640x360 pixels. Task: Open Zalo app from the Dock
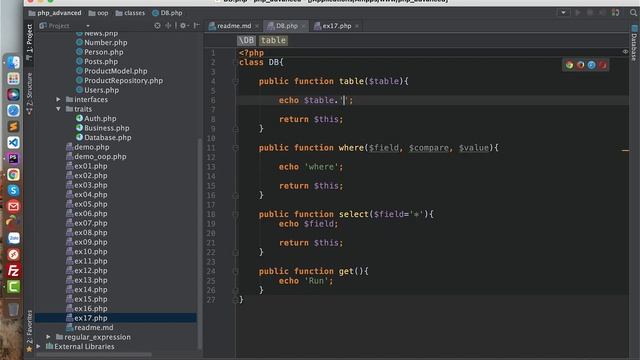[13, 238]
